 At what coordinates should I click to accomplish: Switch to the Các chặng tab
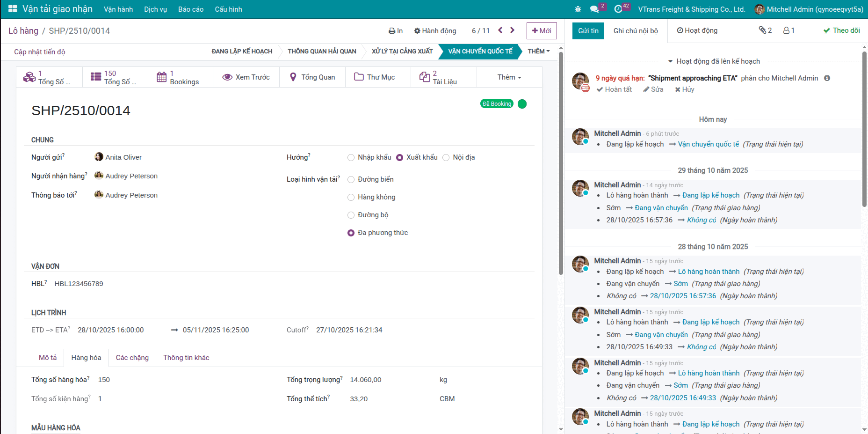(x=132, y=358)
